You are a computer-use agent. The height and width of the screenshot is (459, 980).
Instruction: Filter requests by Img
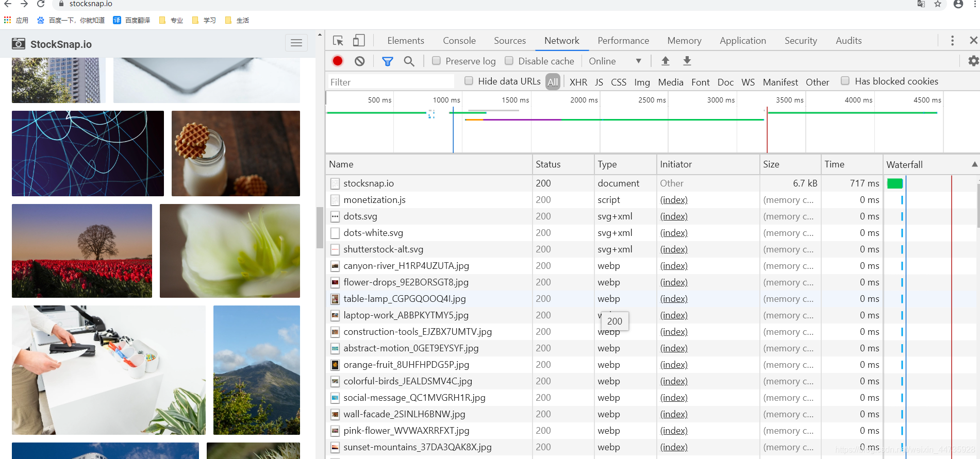642,82
